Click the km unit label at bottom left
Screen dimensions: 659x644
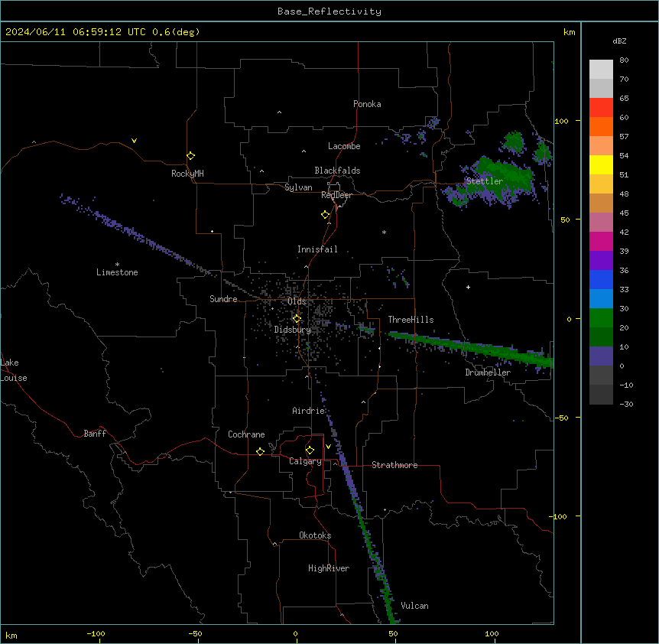click(11, 635)
